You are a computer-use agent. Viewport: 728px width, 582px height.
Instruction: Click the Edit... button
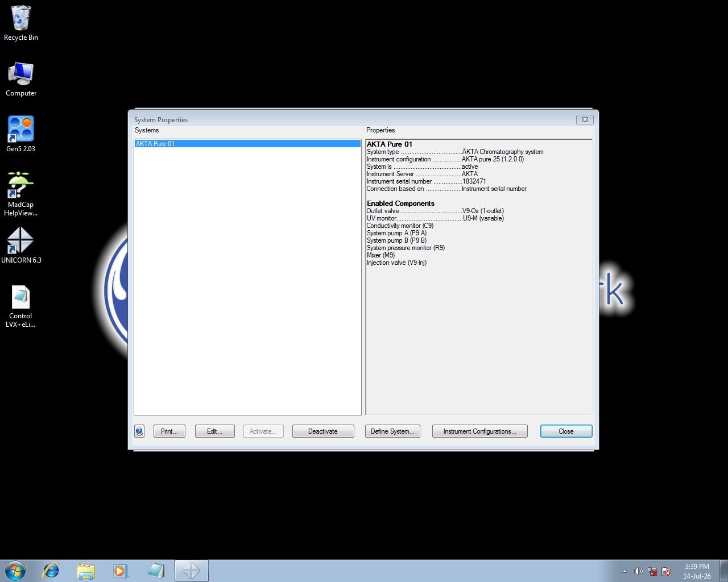point(214,431)
